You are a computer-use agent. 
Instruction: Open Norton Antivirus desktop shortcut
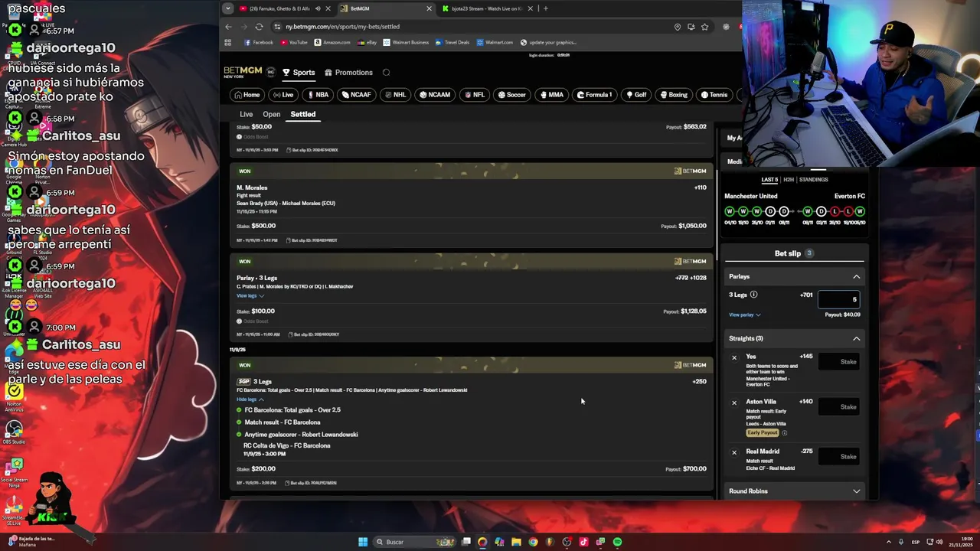[14, 396]
